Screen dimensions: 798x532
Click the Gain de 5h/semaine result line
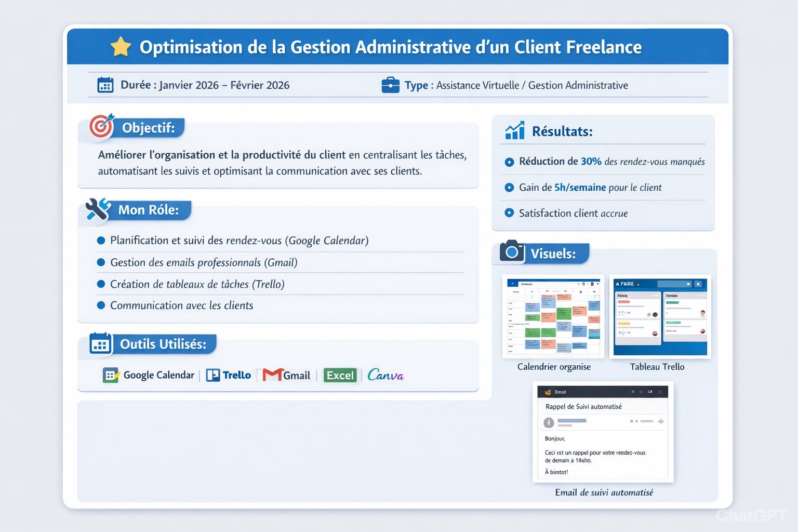point(590,188)
